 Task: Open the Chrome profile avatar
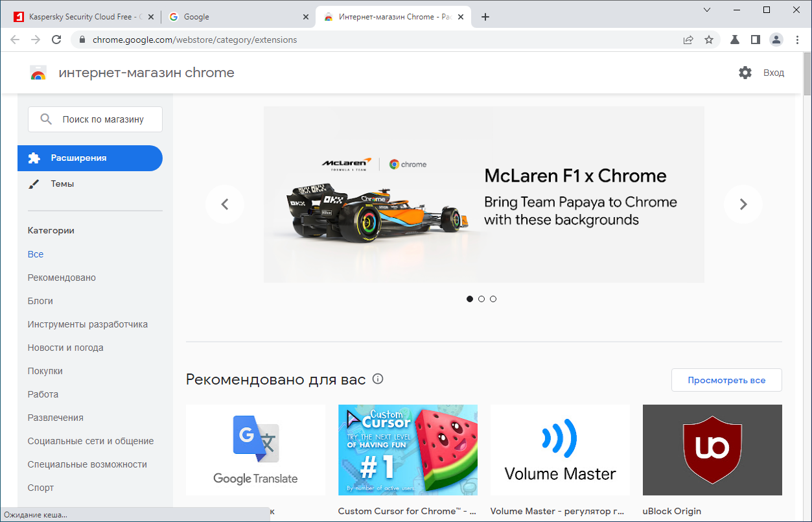776,40
